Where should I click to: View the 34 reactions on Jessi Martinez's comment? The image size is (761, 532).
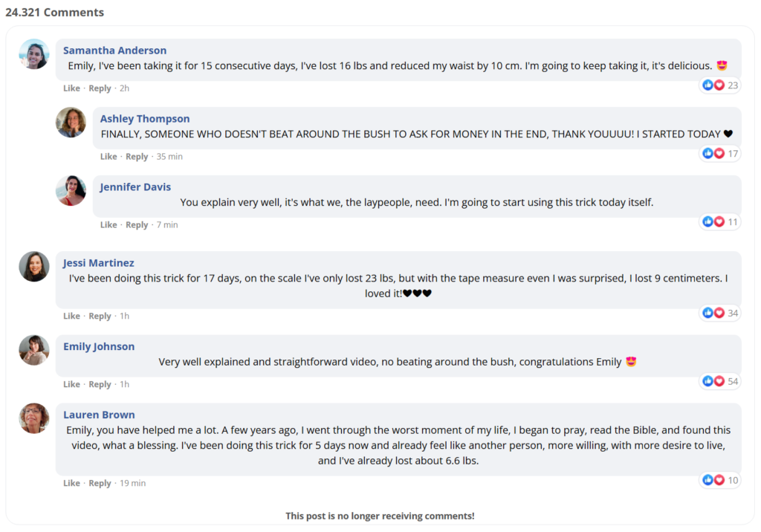point(720,313)
